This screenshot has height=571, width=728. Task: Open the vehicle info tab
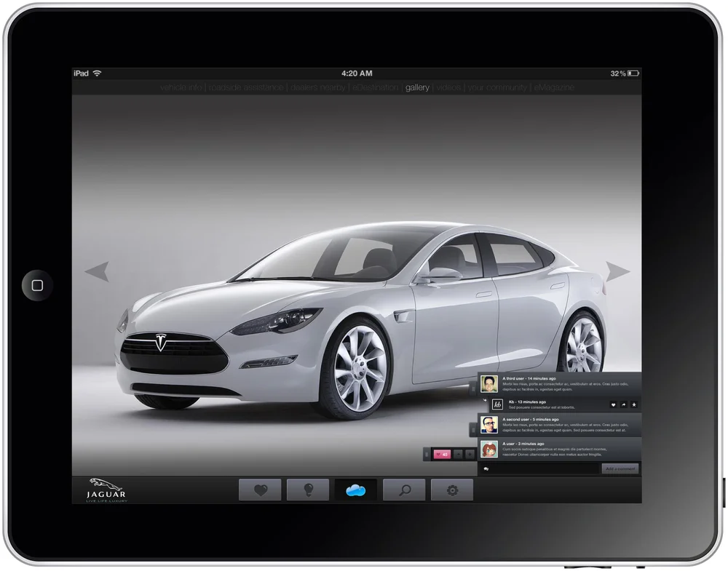[181, 87]
